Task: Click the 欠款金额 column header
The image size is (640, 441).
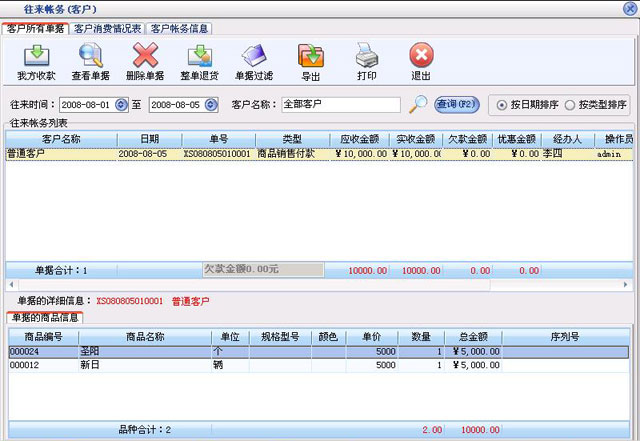Action: [468, 139]
